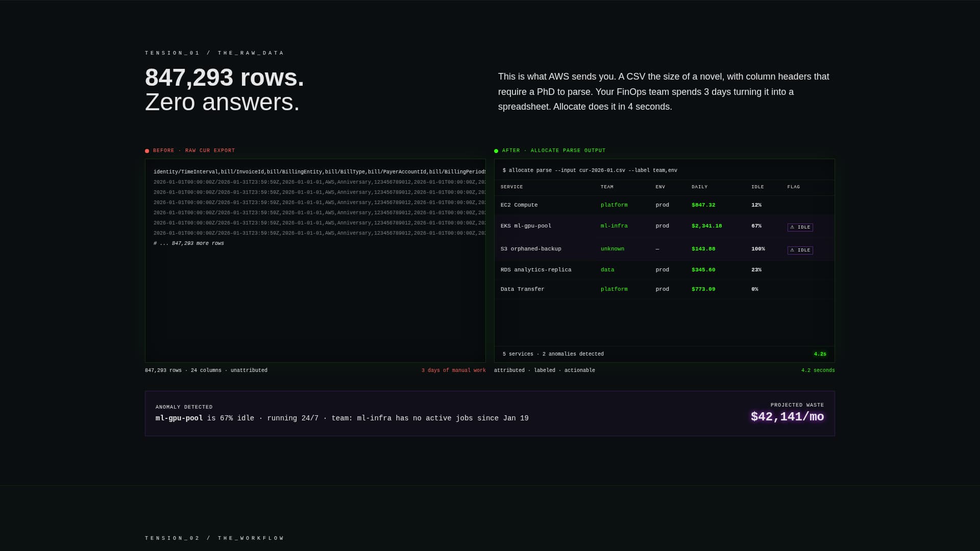The width and height of the screenshot is (980, 551).
Task: Click the ENV column header
Action: tap(660, 187)
